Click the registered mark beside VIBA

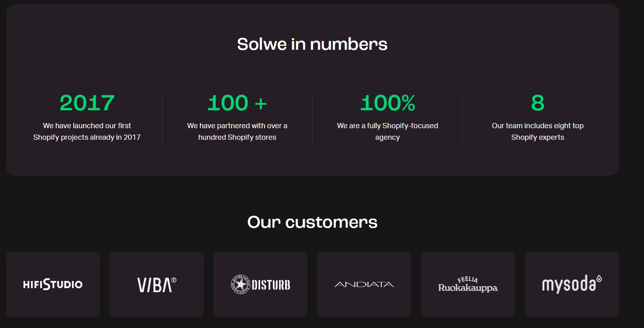174,280
